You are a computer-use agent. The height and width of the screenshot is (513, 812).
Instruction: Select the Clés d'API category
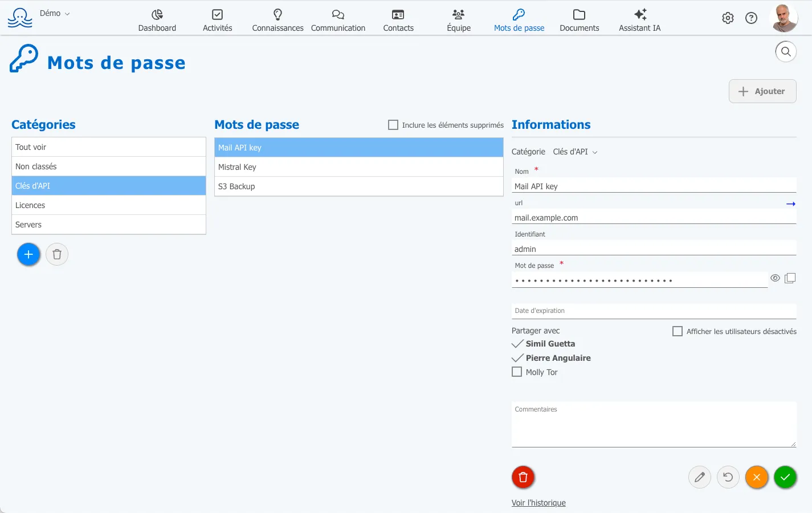109,186
